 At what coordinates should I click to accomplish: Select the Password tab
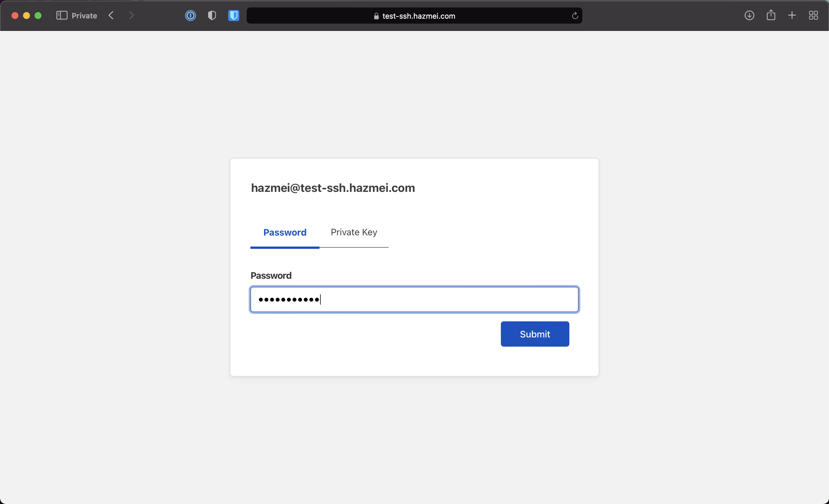point(285,232)
